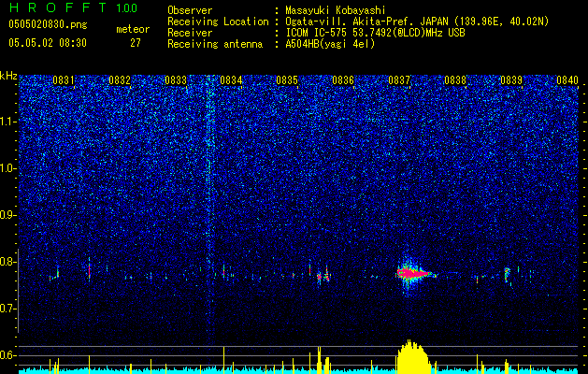Click the meteor count value 27
Image resolution: width=588 pixels, height=374 pixels.
pyautogui.click(x=136, y=43)
